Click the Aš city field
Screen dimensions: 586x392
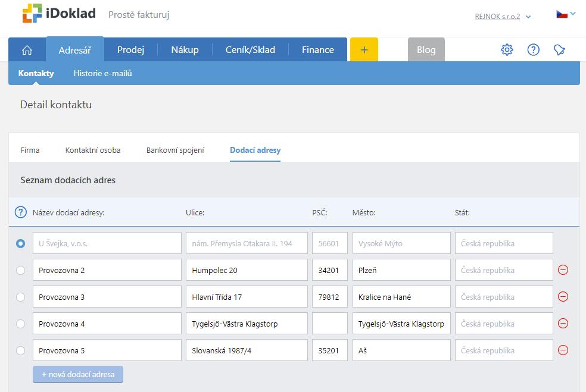click(401, 350)
